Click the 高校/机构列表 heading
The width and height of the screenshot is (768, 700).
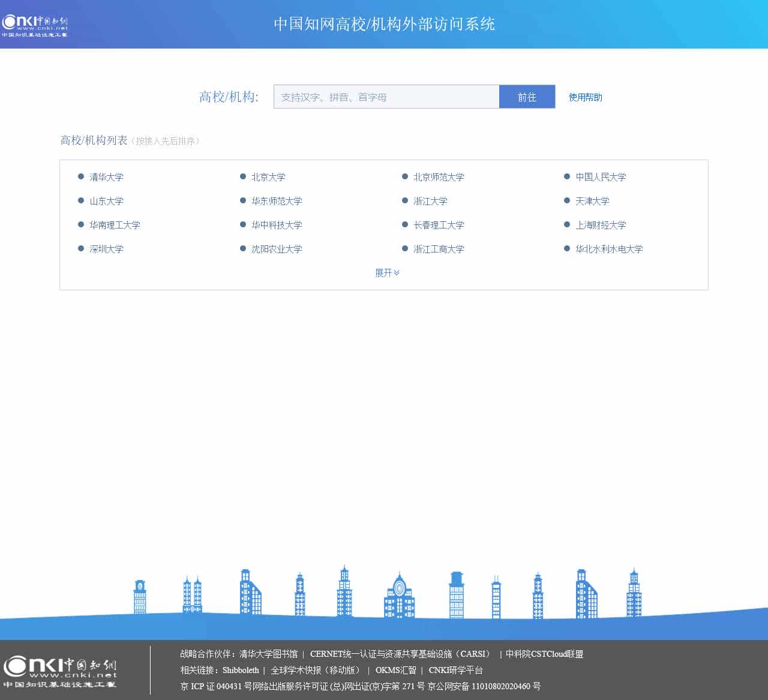coord(94,140)
